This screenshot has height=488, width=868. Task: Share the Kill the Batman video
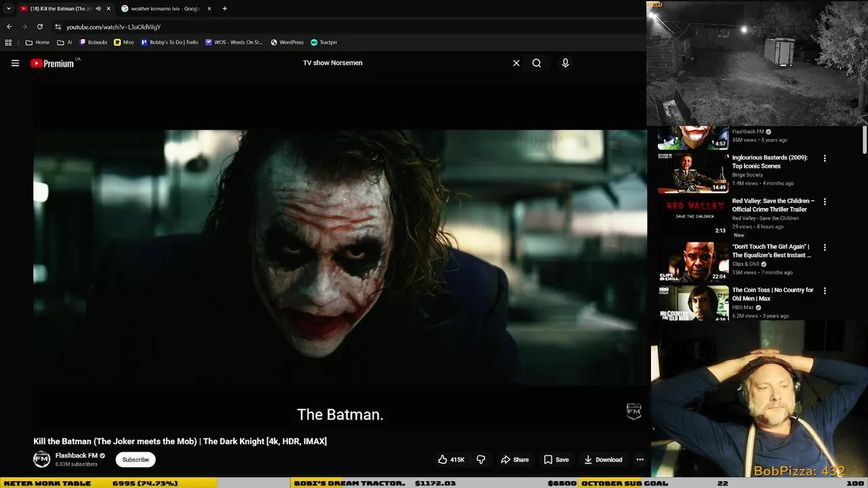coord(515,460)
